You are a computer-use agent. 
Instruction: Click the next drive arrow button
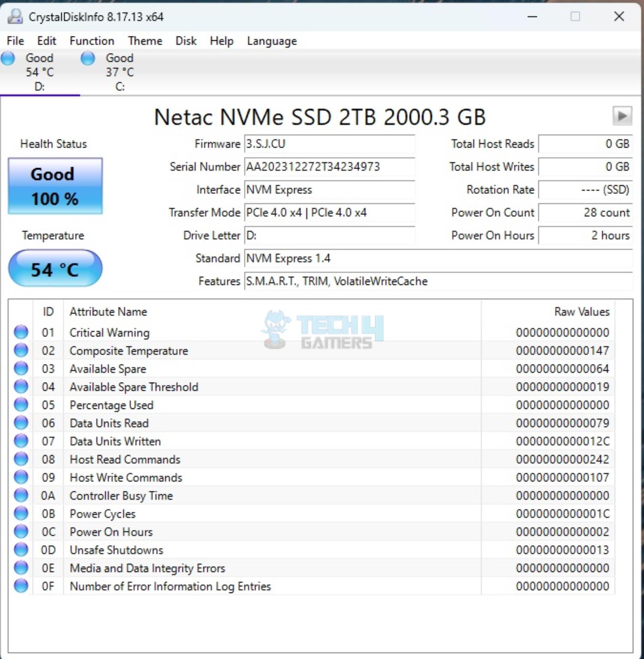click(622, 116)
